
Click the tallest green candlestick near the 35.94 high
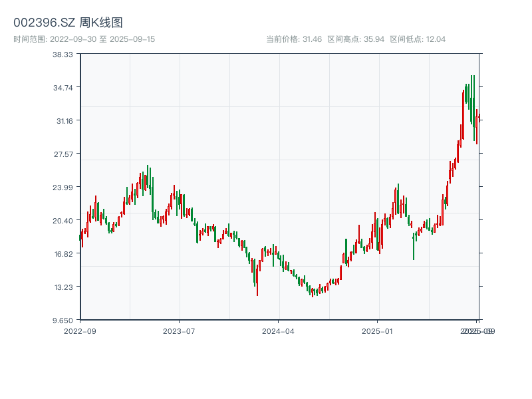coord(474,108)
